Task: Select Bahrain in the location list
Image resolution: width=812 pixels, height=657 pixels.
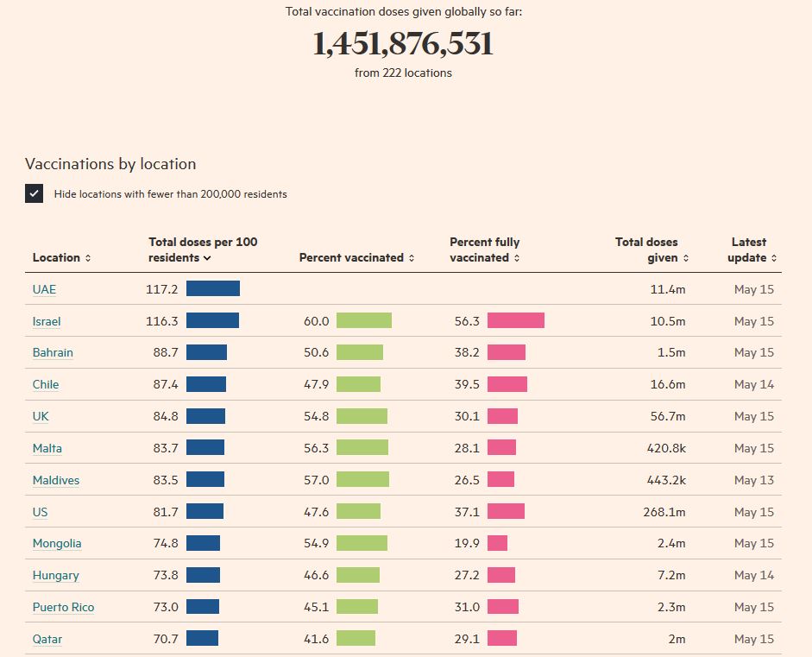Action: 53,352
